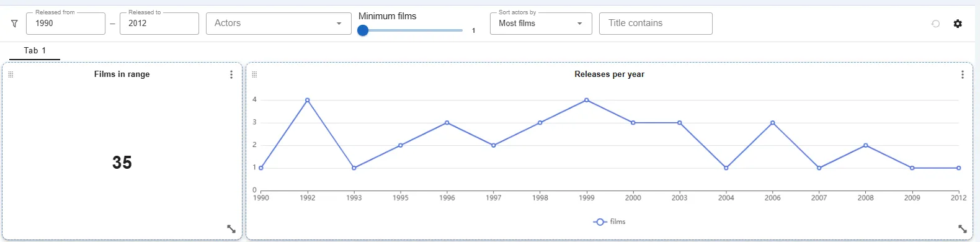
Task: Focus the Released from year field
Action: click(66, 24)
